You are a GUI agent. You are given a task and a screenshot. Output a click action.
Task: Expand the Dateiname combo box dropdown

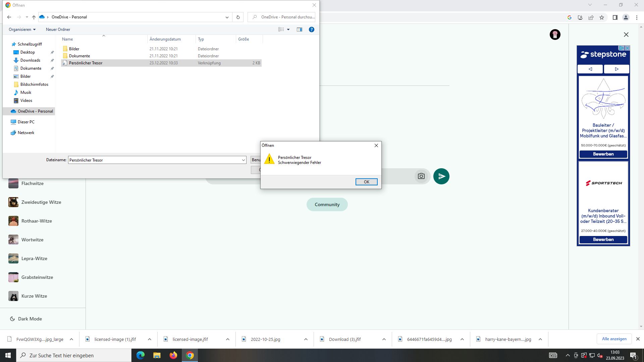coord(243,160)
